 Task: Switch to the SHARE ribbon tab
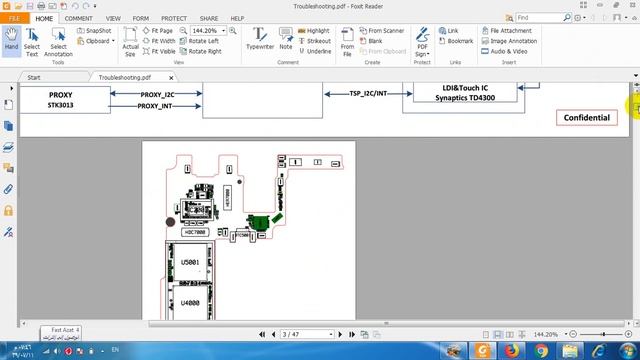(209, 18)
